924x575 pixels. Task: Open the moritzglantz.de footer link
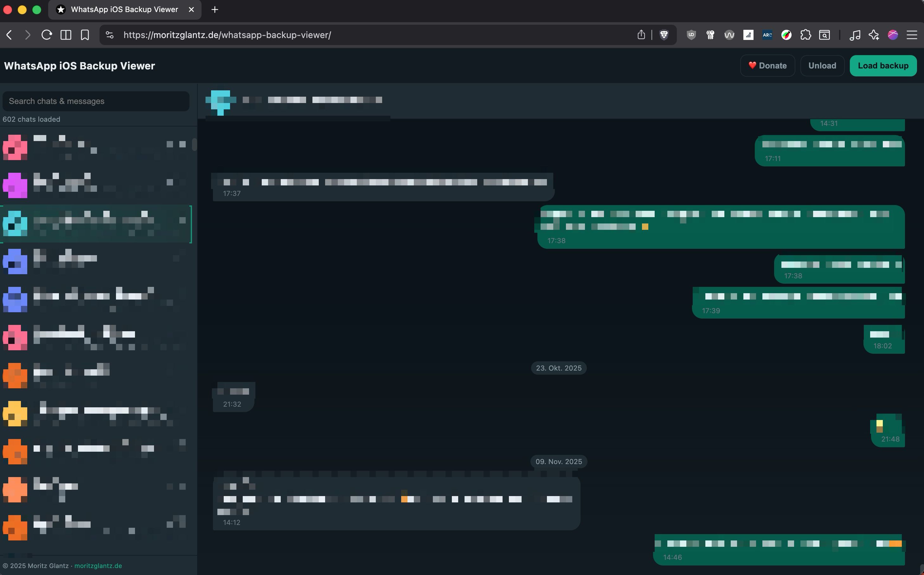98,565
